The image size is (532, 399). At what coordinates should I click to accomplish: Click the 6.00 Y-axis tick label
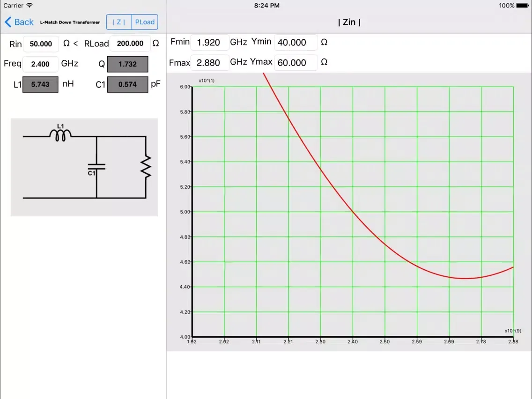tap(185, 87)
